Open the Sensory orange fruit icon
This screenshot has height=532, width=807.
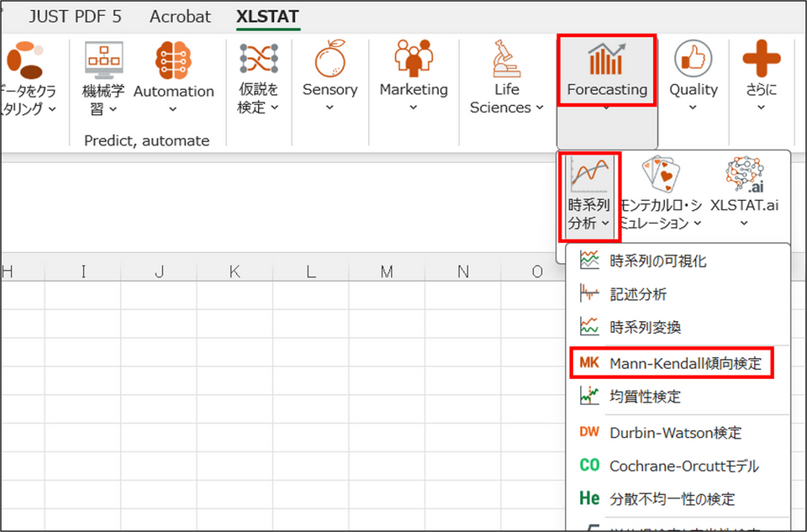click(330, 59)
